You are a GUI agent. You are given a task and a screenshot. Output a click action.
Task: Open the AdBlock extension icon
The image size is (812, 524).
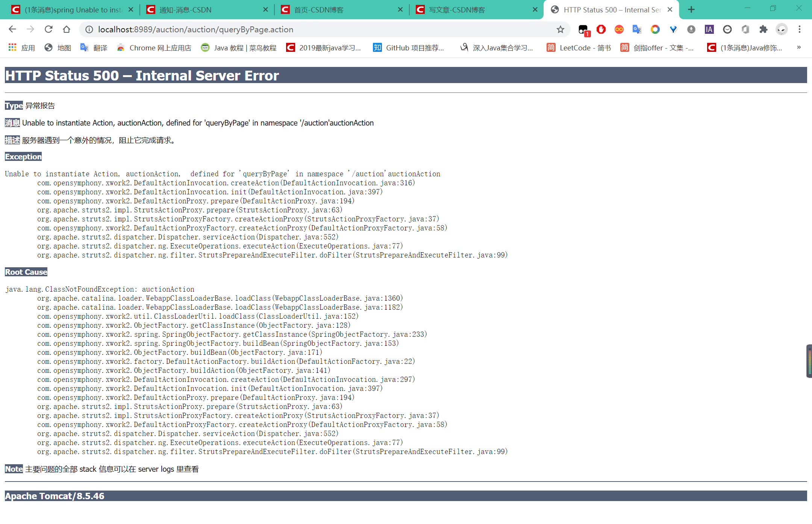601,29
